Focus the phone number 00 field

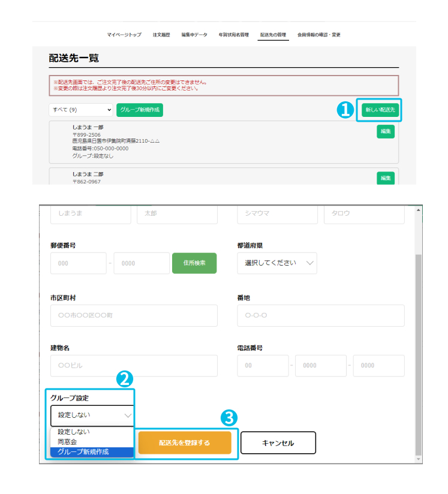263,366
